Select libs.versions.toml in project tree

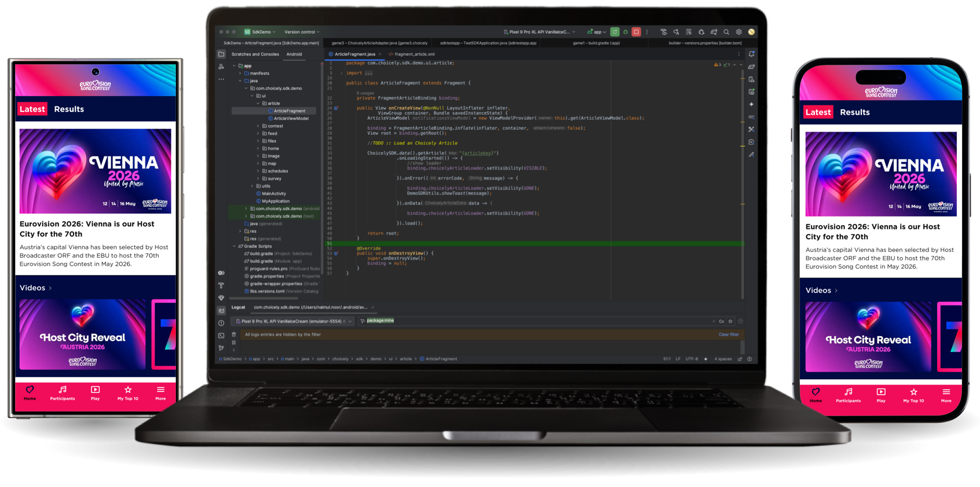click(x=281, y=291)
